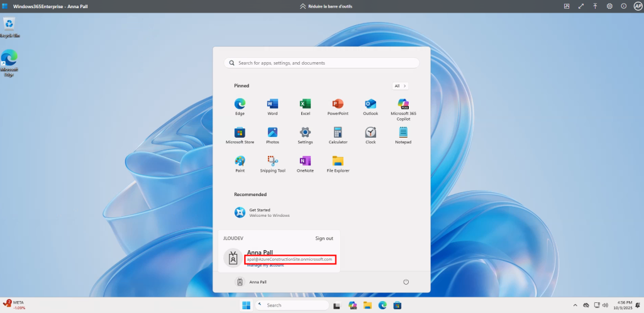Open the Manage my account link

coord(265,265)
